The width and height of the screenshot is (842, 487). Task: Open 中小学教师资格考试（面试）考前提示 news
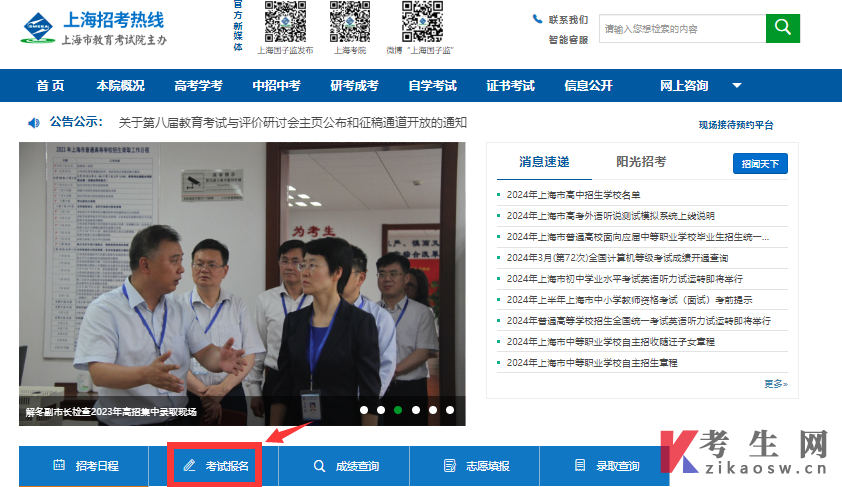tap(629, 300)
